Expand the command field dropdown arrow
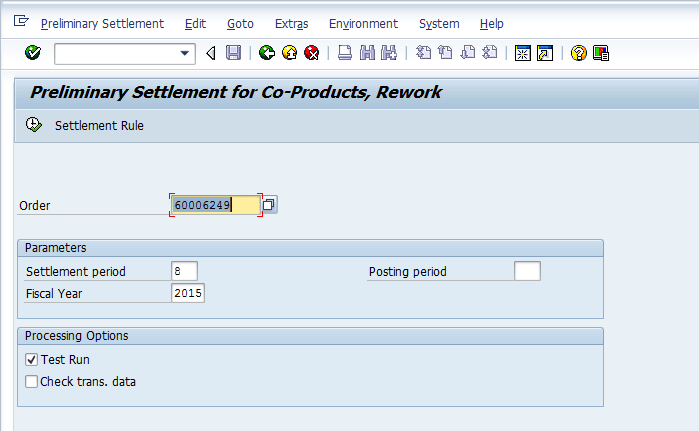 (x=185, y=53)
